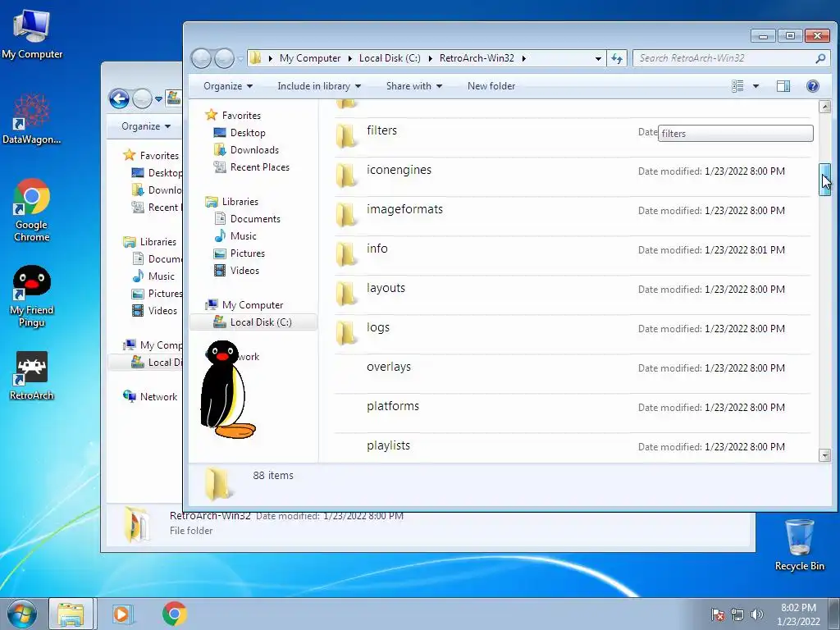Open Organize menu in rear window

pyautogui.click(x=146, y=126)
